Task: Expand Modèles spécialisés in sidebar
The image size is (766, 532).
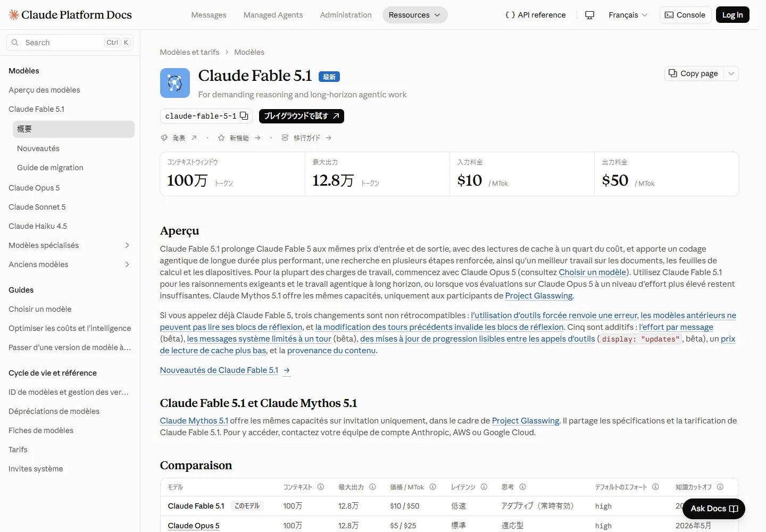Action: coord(127,245)
